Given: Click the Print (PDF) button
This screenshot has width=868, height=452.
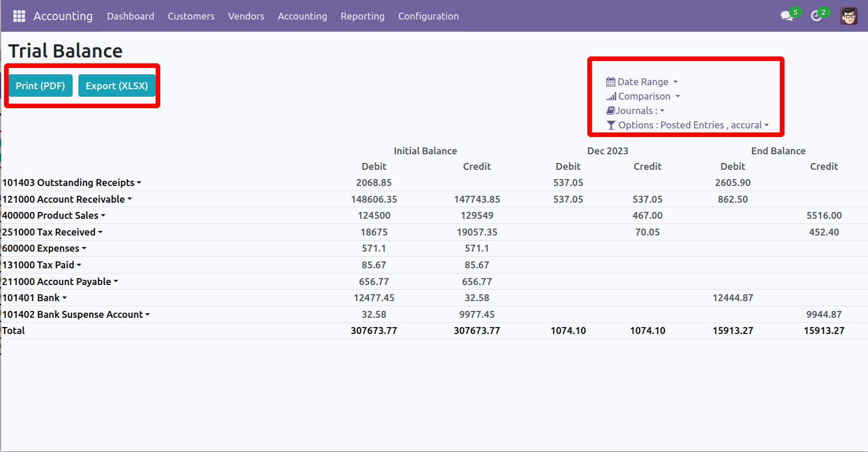Looking at the screenshot, I should point(40,86).
